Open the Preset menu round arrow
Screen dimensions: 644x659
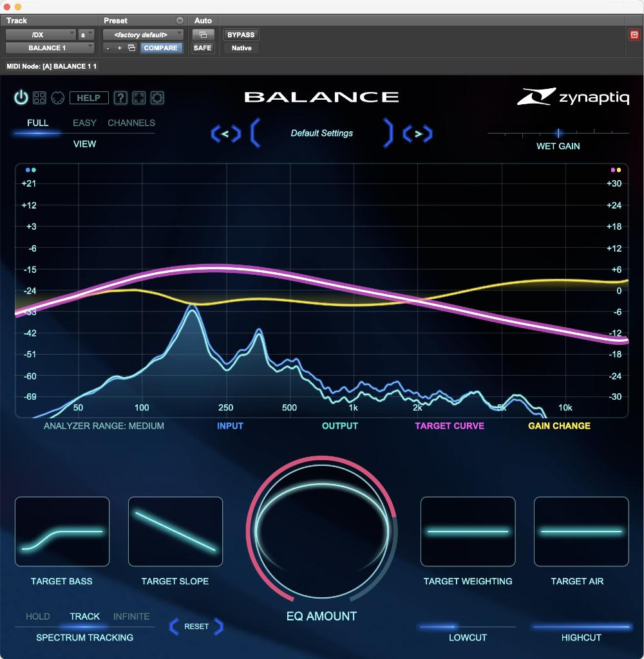(180, 20)
